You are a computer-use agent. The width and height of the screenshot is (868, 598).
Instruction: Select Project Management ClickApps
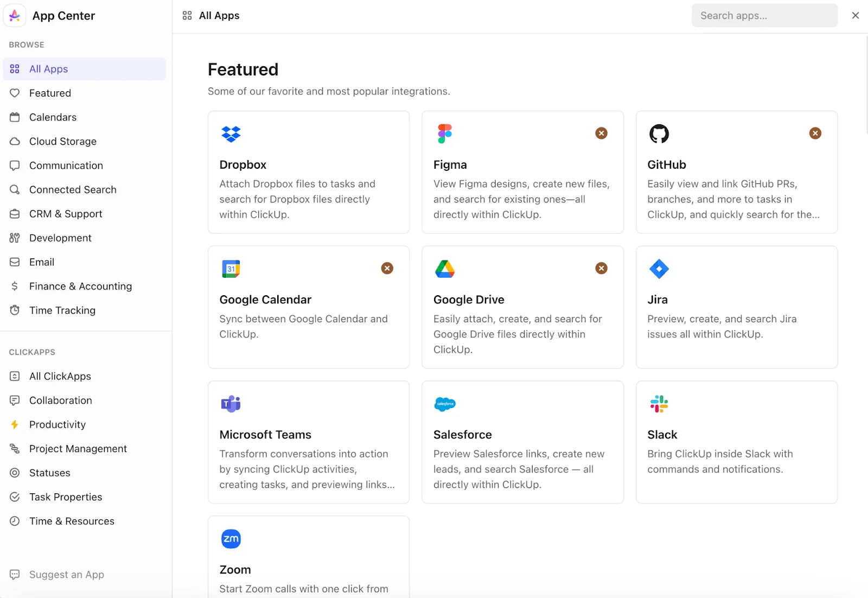[x=85, y=449]
